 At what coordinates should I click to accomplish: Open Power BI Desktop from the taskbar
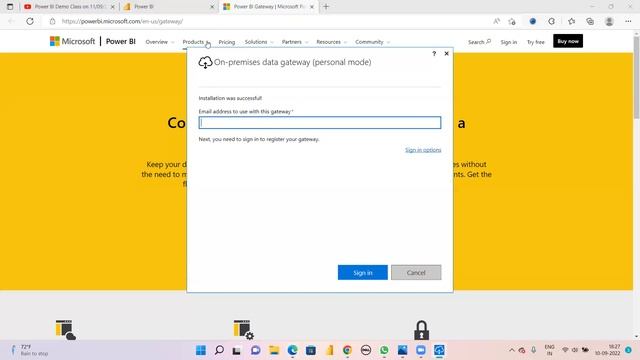tap(330, 350)
